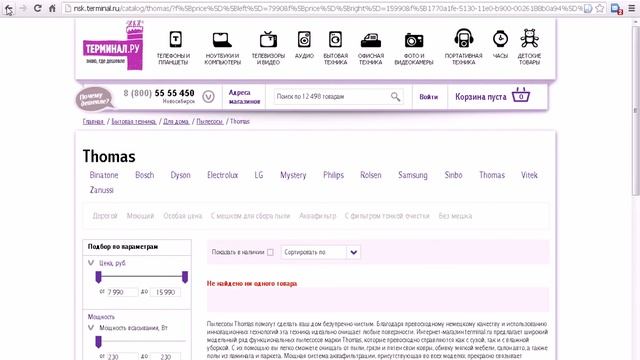Apply the 'Моющий' quick filter
Screen dimensions: 640x360
[140, 216]
